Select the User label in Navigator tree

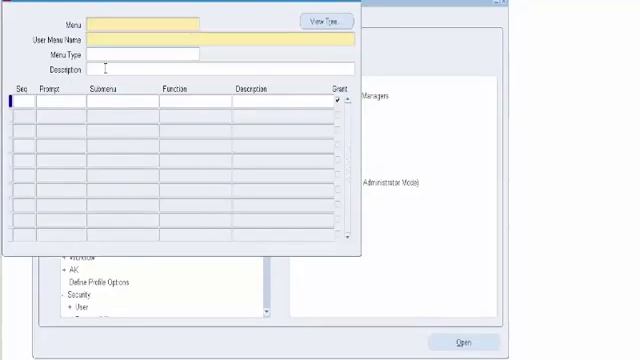[82, 307]
